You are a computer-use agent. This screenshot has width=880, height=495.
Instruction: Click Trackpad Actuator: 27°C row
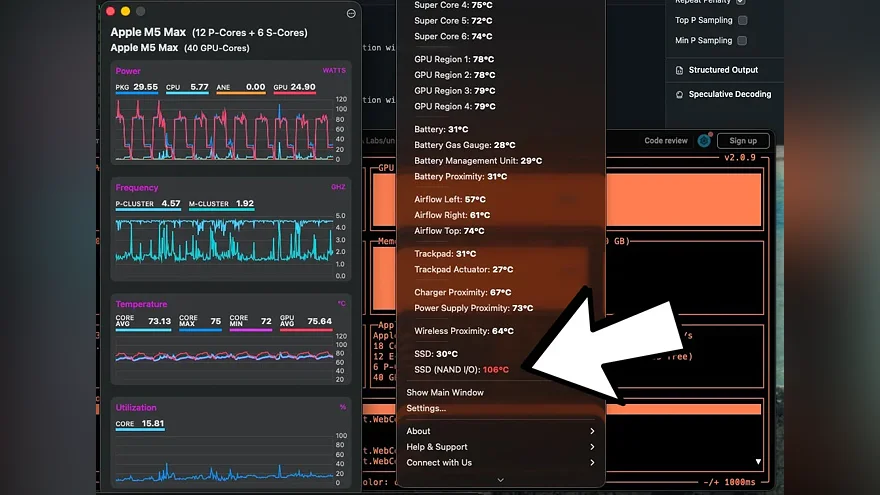pyautogui.click(x=464, y=269)
